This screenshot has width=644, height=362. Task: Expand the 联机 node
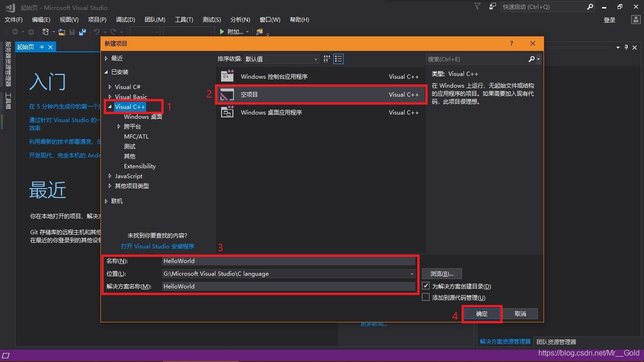click(106, 201)
